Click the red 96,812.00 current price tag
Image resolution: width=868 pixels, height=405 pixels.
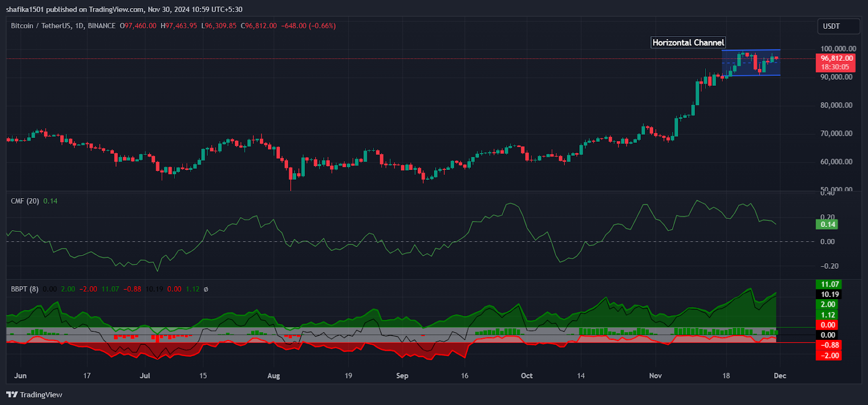836,58
